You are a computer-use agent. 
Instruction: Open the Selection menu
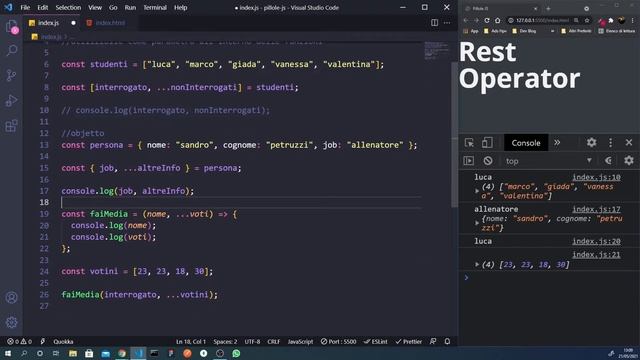point(68,7)
